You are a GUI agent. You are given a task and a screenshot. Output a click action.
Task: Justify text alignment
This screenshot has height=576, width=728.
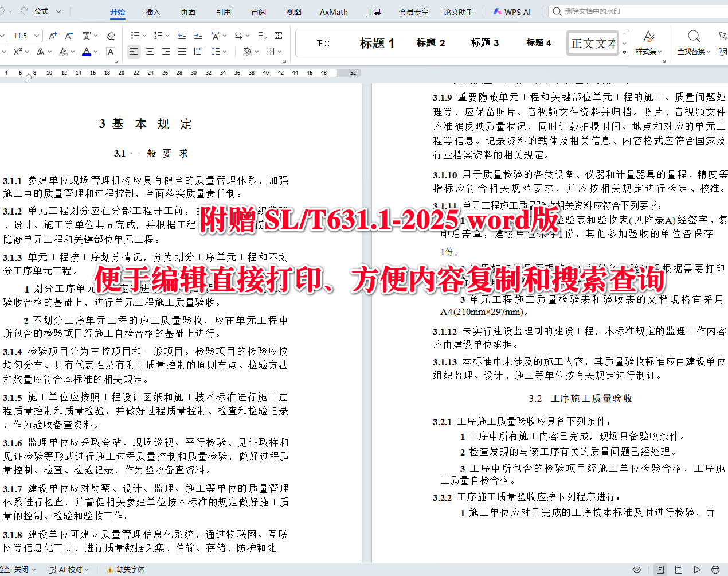[x=182, y=52]
